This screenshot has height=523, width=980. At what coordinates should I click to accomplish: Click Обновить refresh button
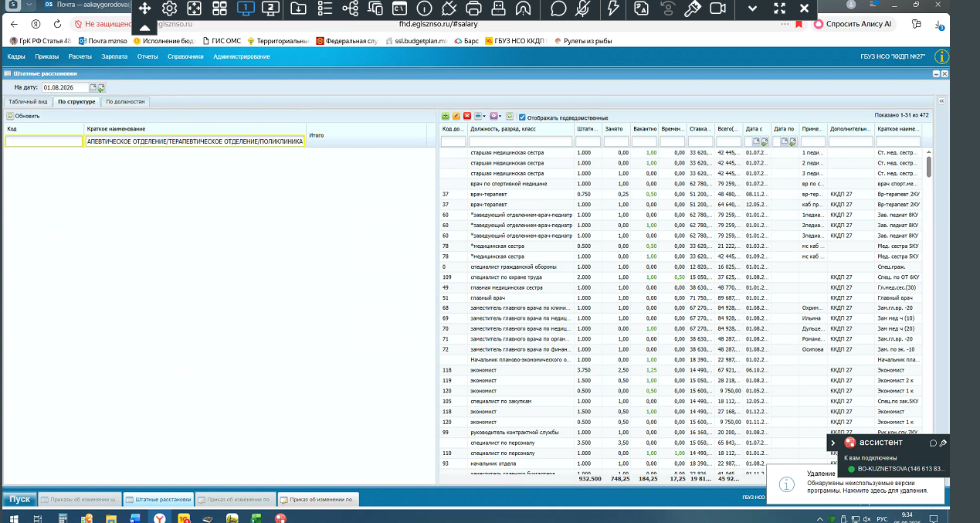[22, 116]
